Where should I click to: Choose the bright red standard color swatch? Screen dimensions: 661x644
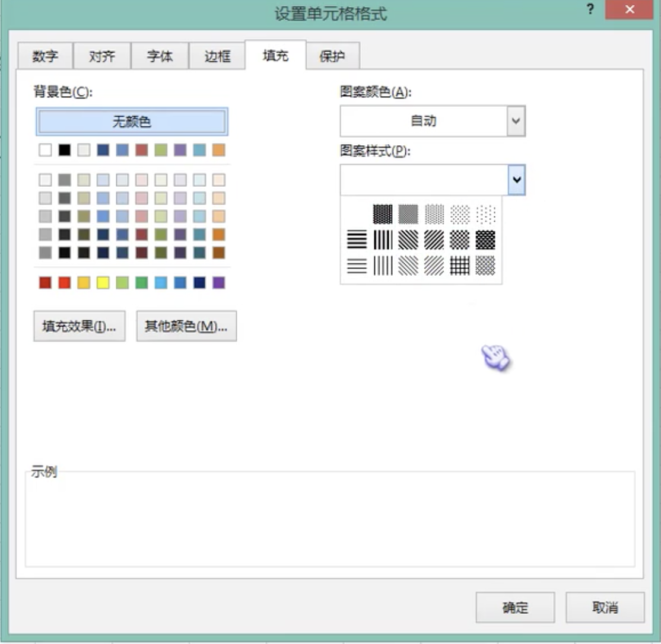(x=65, y=283)
